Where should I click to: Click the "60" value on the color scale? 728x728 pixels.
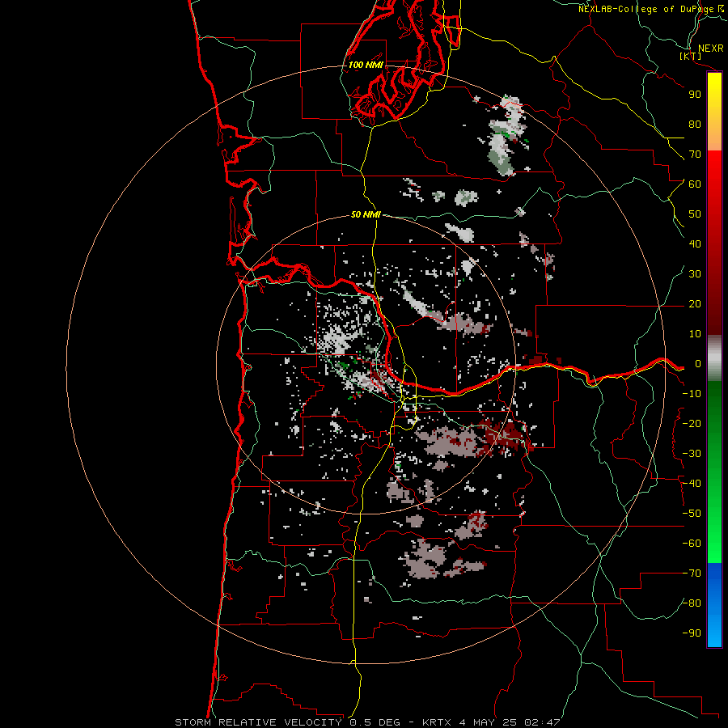pyautogui.click(x=695, y=184)
